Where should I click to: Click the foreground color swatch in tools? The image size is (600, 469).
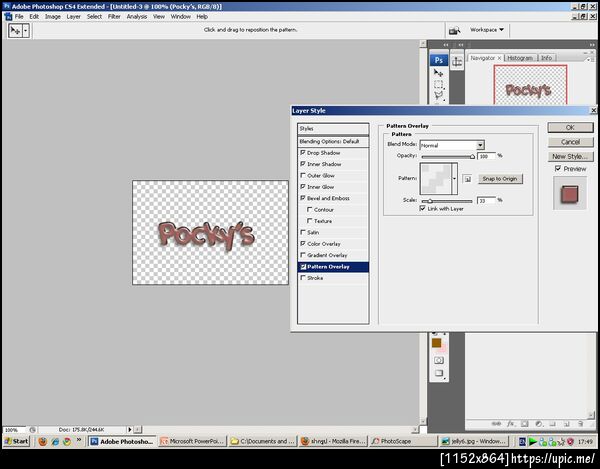[437, 343]
